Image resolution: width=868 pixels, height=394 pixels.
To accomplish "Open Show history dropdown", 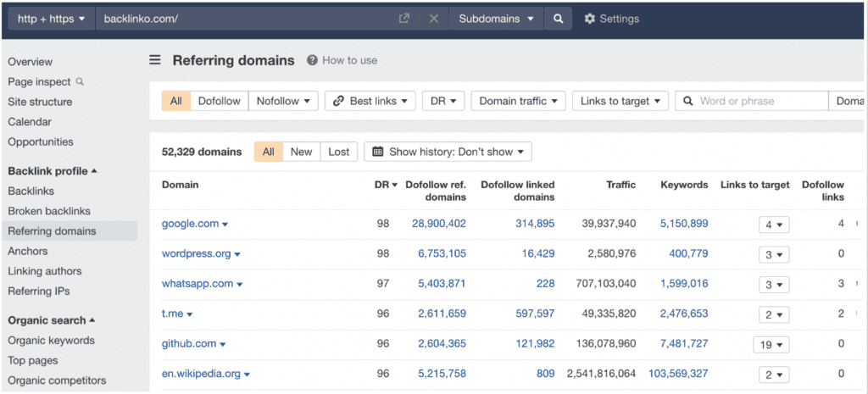I will pos(448,152).
